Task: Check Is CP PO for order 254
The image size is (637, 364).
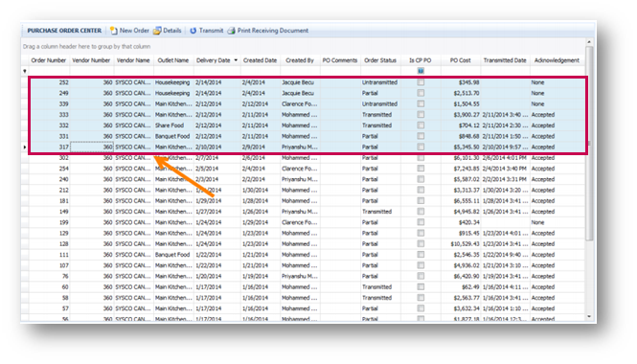Action: tap(421, 169)
